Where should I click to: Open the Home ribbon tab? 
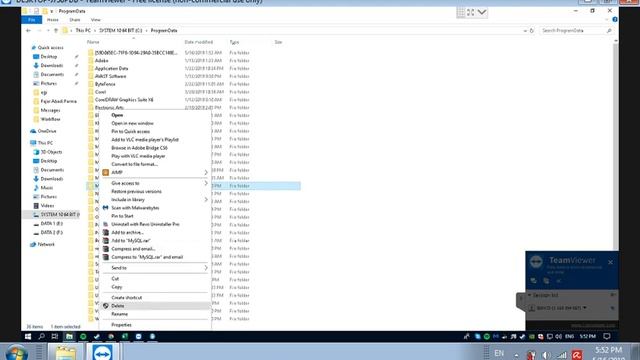coord(53,20)
